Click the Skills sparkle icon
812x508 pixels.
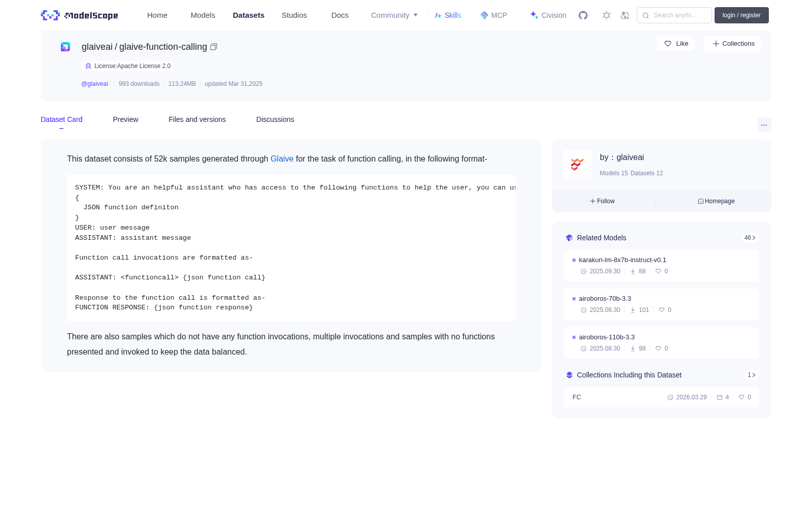click(x=438, y=15)
